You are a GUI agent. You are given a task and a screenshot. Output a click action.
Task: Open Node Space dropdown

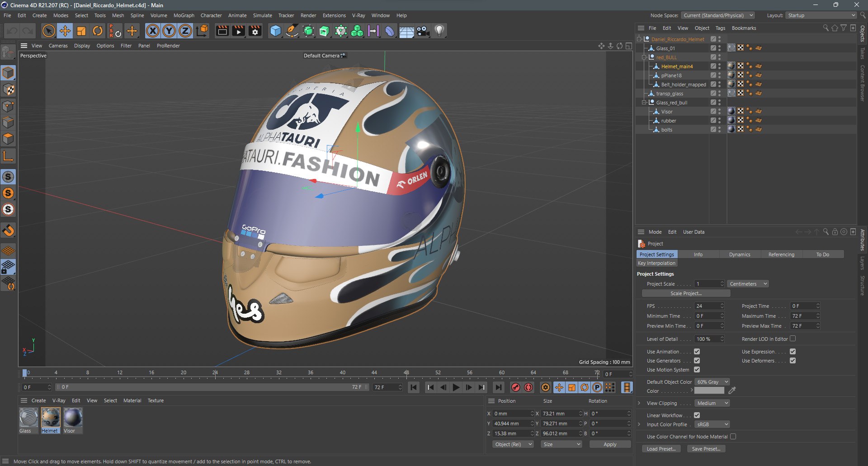pyautogui.click(x=718, y=15)
